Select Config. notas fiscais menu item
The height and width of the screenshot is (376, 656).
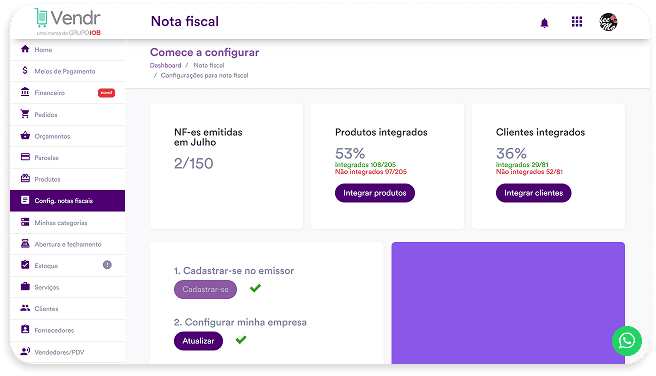point(67,201)
